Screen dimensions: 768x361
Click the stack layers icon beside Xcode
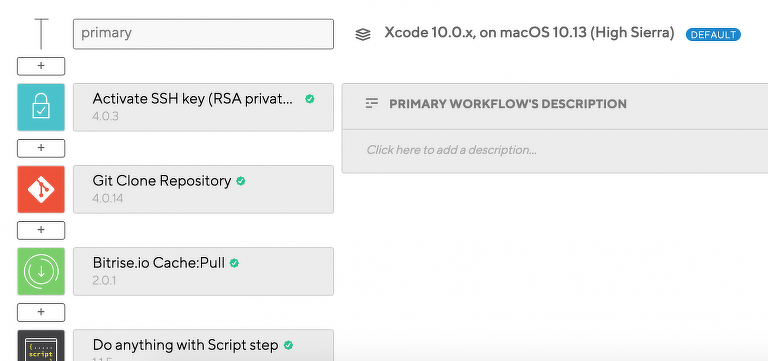point(363,35)
